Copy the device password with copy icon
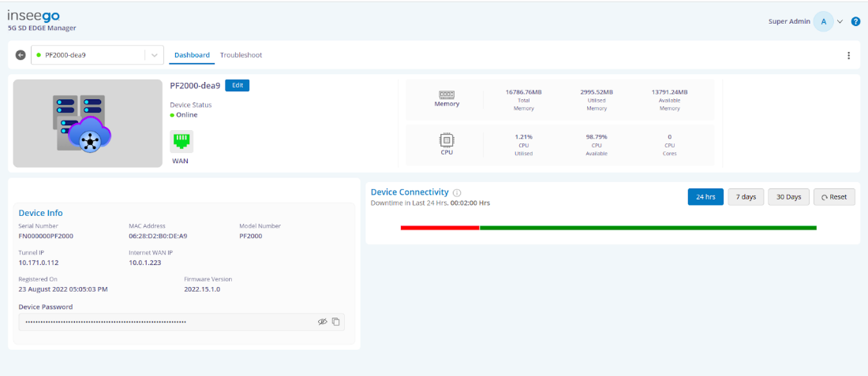Image resolution: width=868 pixels, height=376 pixels. [x=335, y=322]
